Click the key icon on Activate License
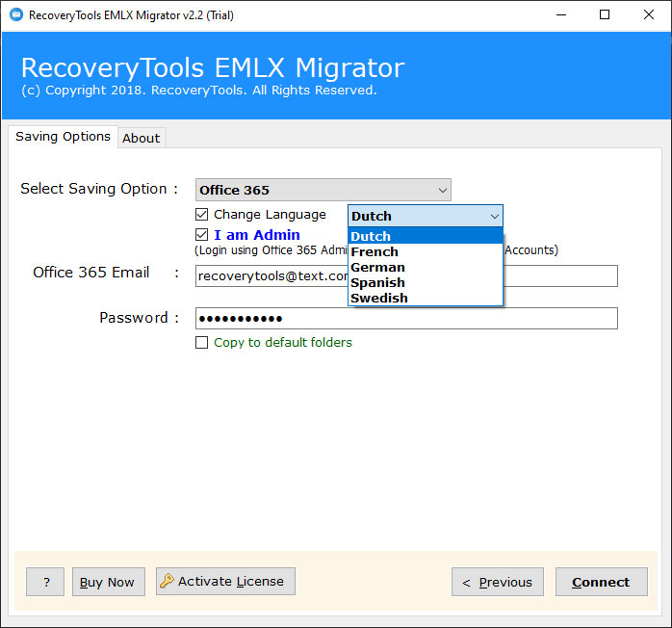The width and height of the screenshot is (672, 628). [167, 581]
